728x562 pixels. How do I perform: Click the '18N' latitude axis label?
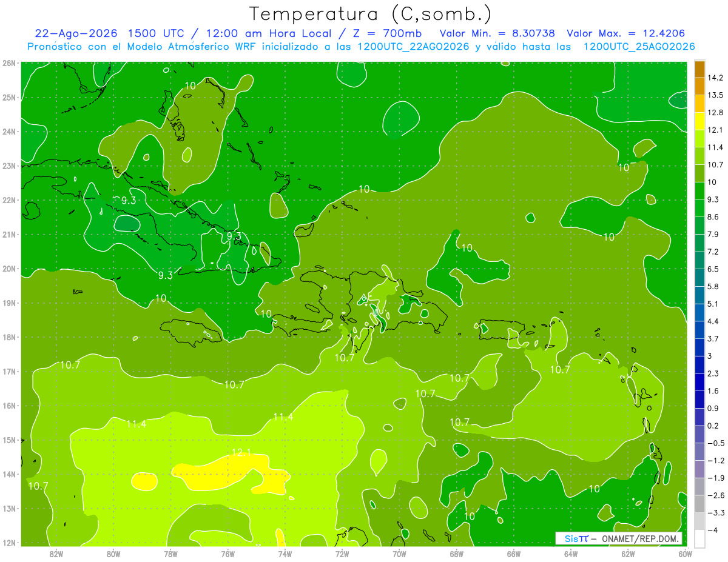pos(8,337)
